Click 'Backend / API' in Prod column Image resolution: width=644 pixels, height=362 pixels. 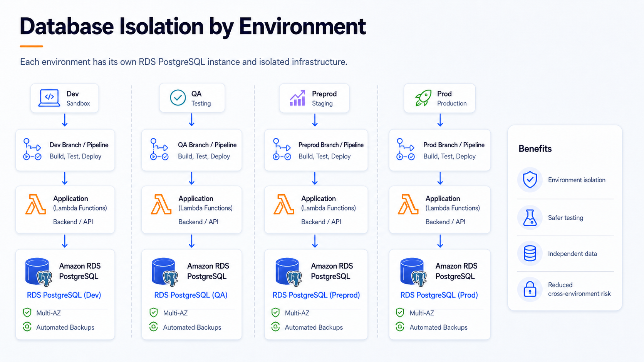coord(445,222)
